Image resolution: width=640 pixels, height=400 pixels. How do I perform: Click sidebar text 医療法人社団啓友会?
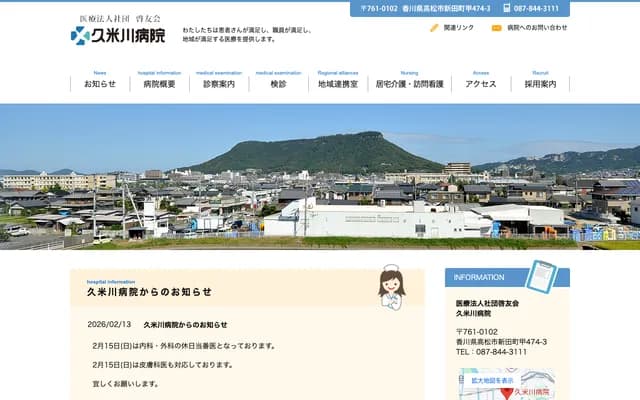point(487,303)
